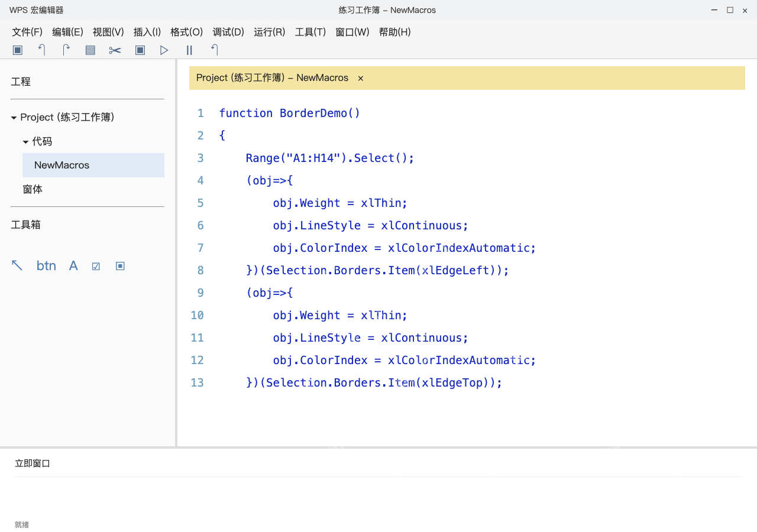This screenshot has width=757, height=532.
Task: Open the 视图(V) menu
Action: [x=108, y=32]
